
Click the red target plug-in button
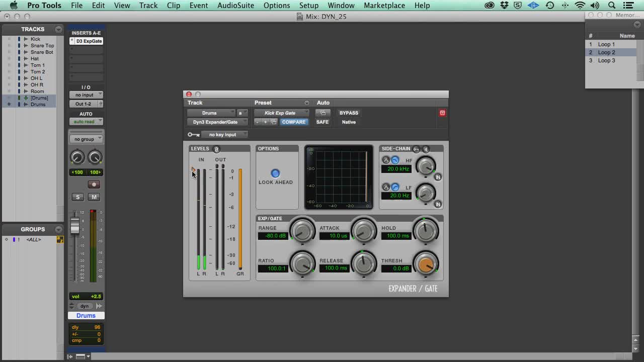coord(442,113)
